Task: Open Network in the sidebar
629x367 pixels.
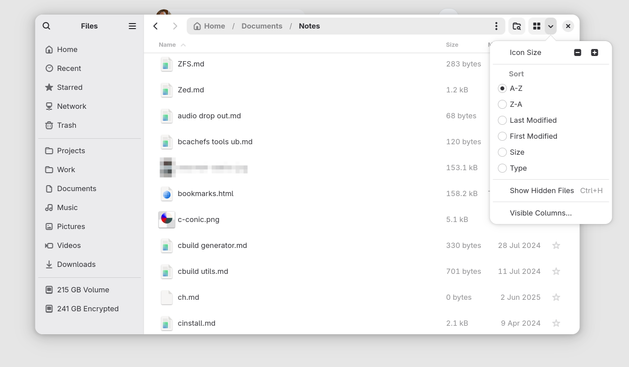Action: 89,106
